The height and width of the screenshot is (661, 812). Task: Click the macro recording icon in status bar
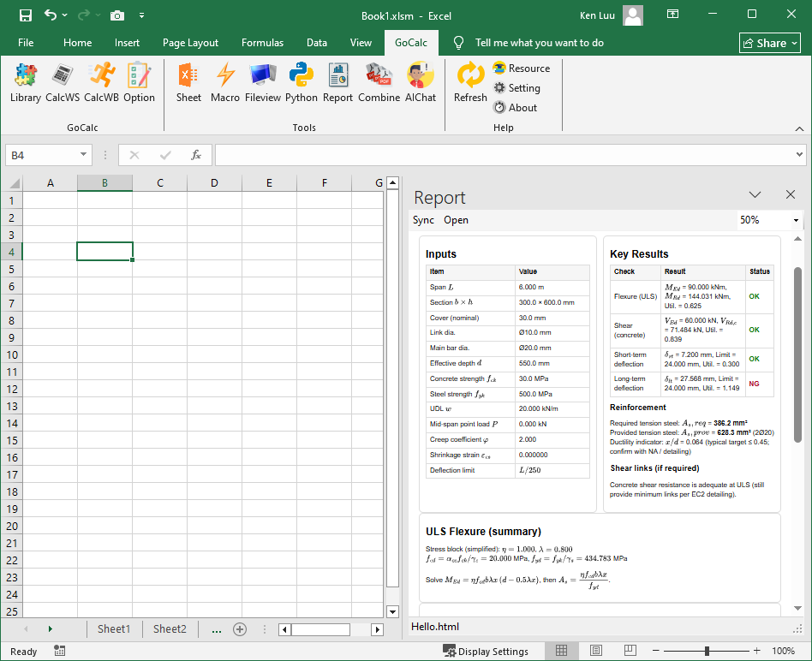(x=60, y=652)
